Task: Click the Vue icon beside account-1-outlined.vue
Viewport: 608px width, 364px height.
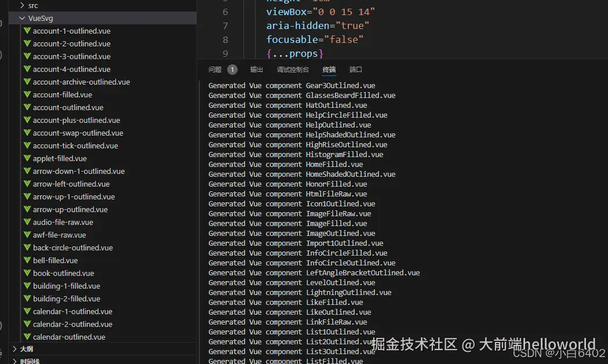Action: coord(27,31)
